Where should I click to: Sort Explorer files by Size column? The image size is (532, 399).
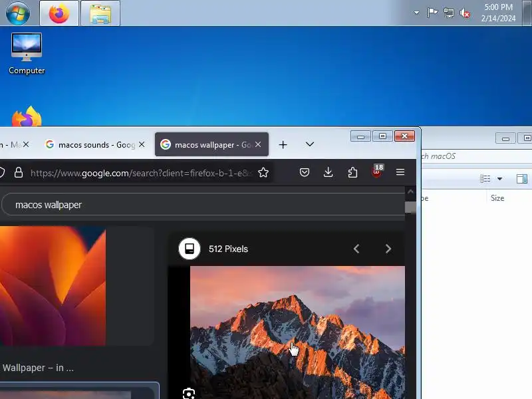tap(497, 198)
